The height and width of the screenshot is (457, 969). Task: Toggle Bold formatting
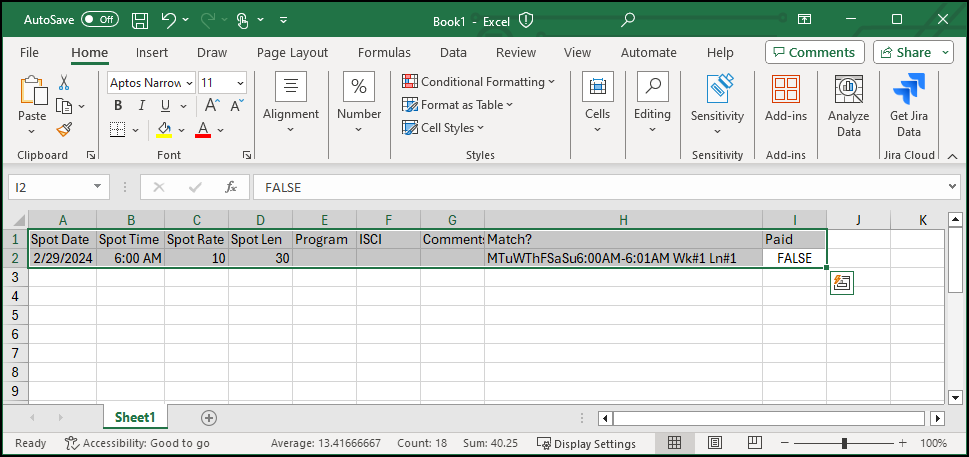[x=118, y=106]
